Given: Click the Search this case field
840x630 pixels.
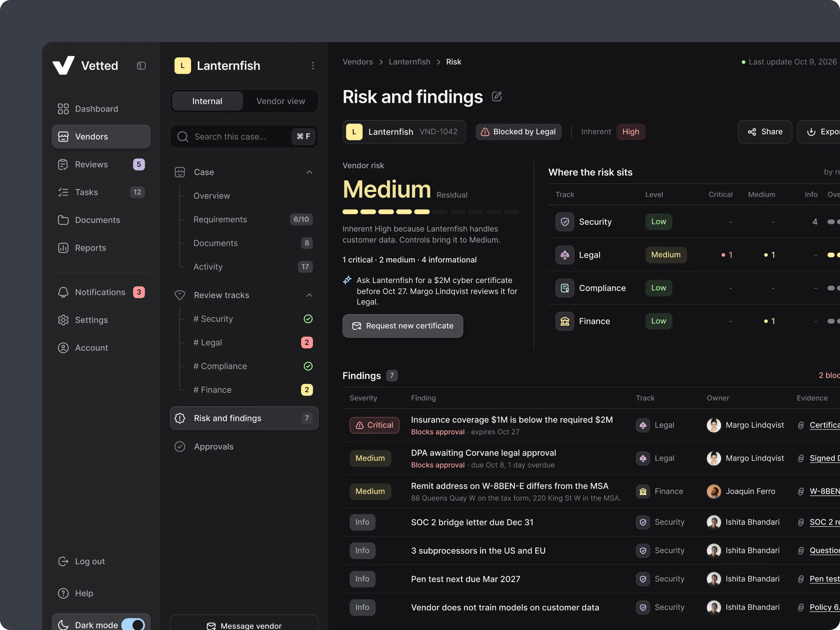Looking at the screenshot, I should 244,137.
